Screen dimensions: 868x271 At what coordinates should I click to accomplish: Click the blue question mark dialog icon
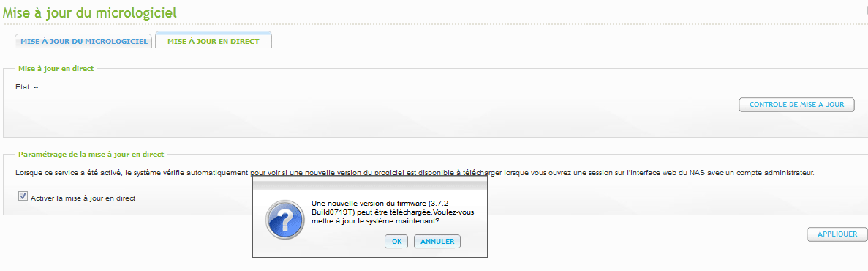(x=284, y=220)
